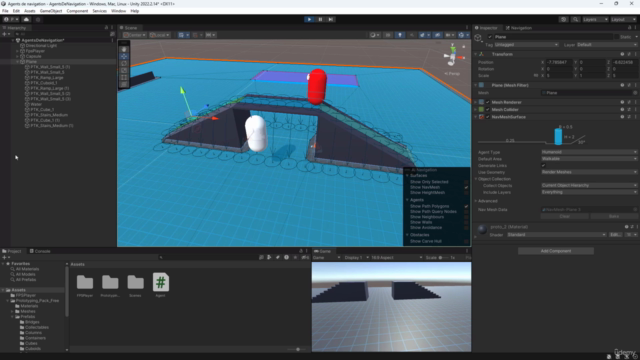Open NavMeshSurface component options menu

point(635,117)
